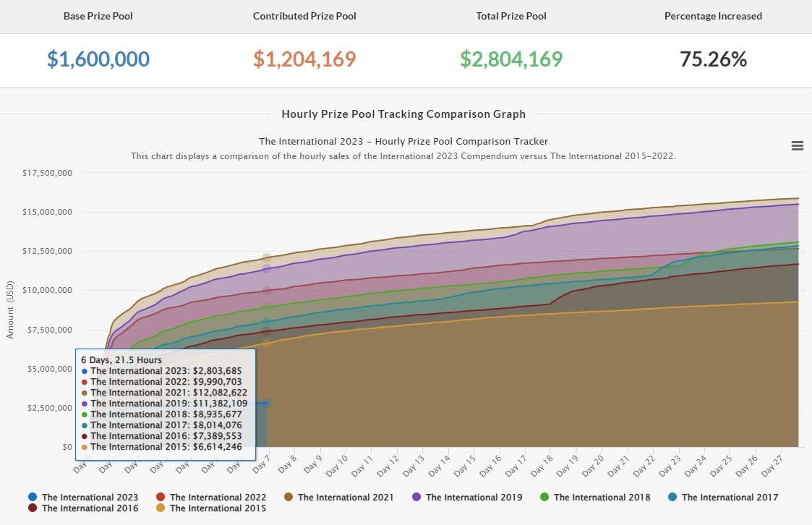Viewport: 812px width, 525px height.
Task: Toggle The International 2016 legend series
Action: coord(83,508)
